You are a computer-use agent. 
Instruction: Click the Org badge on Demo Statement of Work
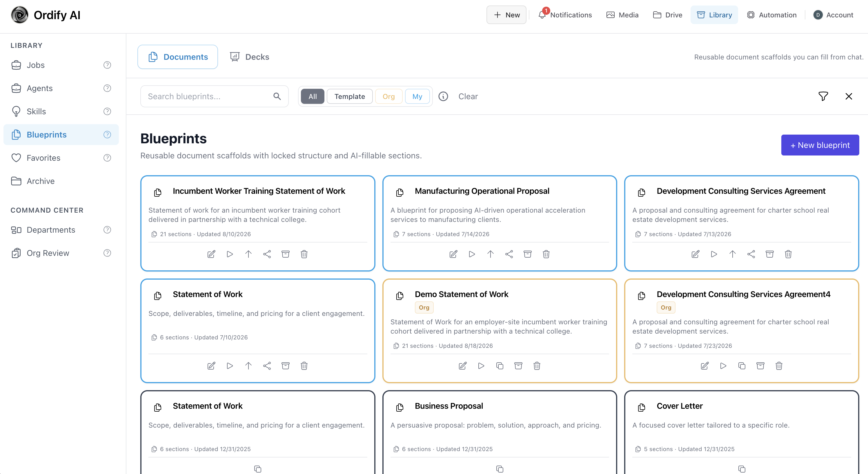click(x=424, y=307)
